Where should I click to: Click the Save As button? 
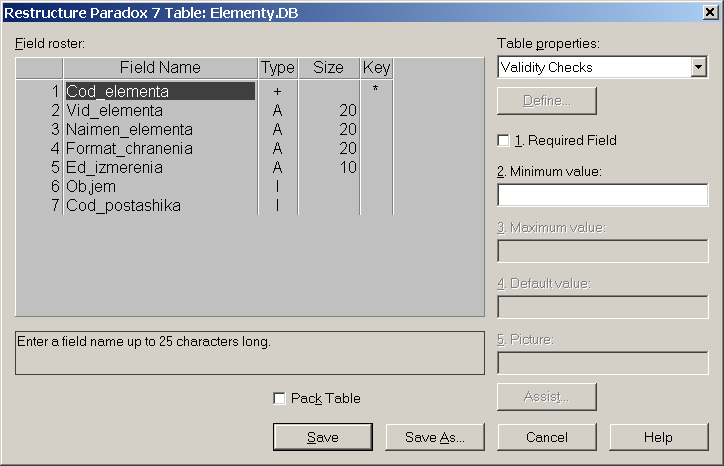tap(435, 437)
